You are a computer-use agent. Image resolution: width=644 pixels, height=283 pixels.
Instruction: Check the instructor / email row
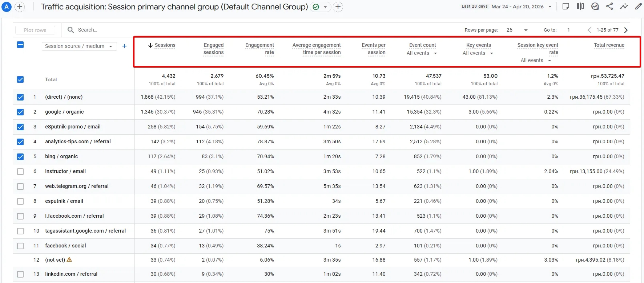pyautogui.click(x=20, y=172)
